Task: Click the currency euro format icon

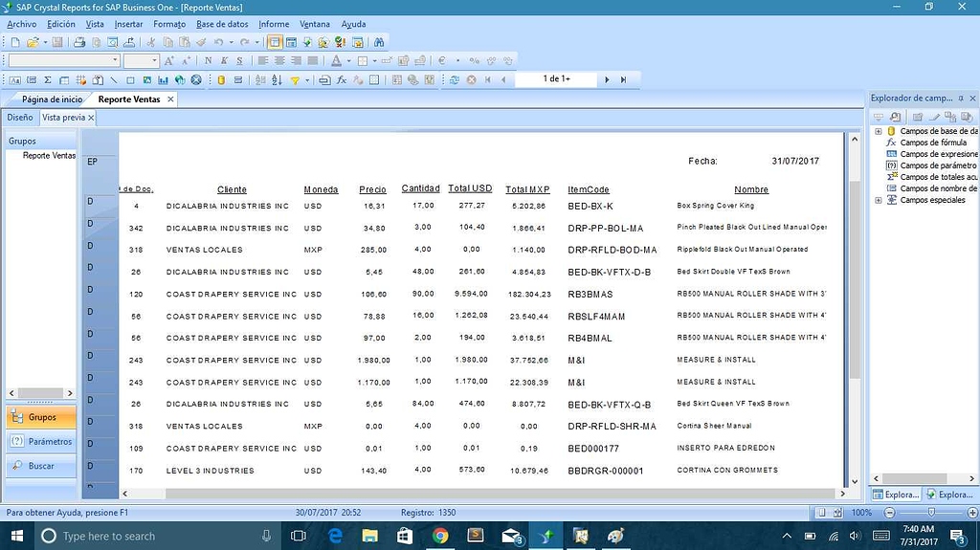Action: pos(441,60)
